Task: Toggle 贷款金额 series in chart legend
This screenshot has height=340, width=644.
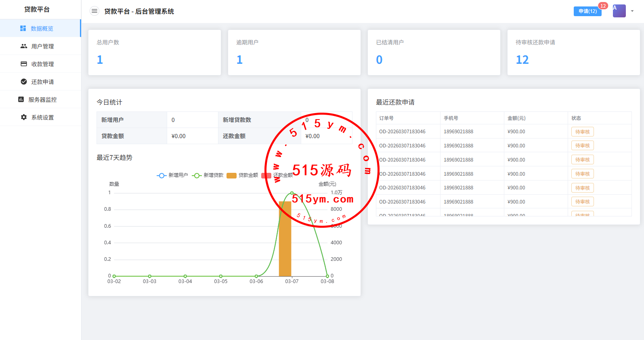Action: tap(242, 175)
